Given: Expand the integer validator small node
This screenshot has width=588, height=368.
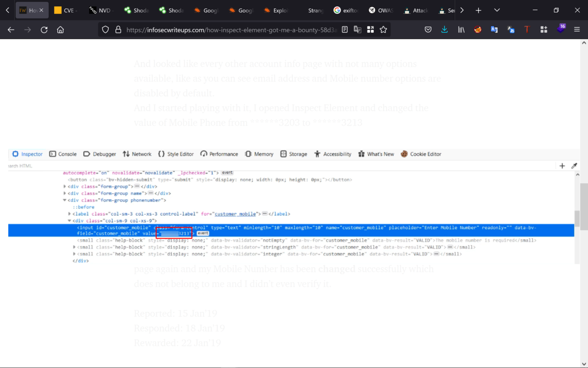Looking at the screenshot, I should coord(74,254).
